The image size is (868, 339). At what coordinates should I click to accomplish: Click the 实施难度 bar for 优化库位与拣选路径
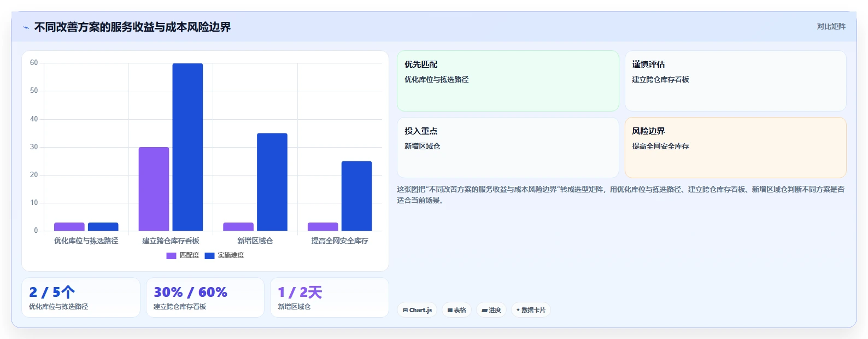coord(103,227)
